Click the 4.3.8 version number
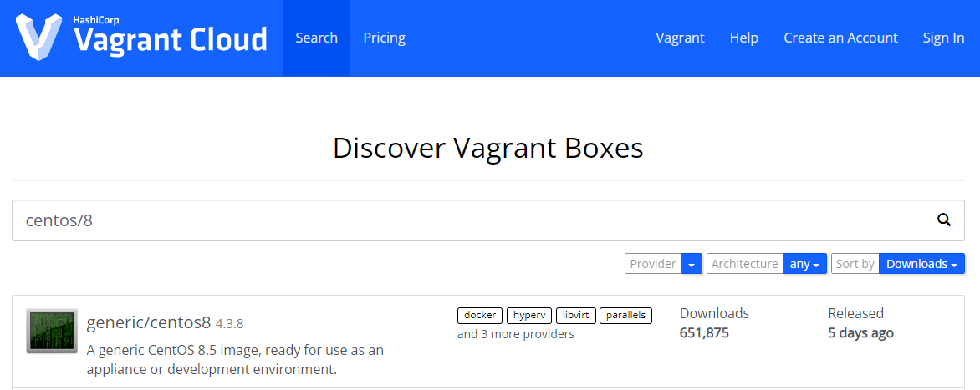This screenshot has height=390, width=980. pyautogui.click(x=229, y=324)
